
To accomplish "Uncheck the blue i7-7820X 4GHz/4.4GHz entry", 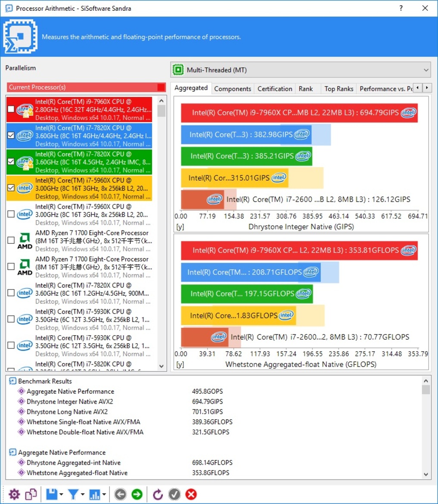I will pos(11,135).
